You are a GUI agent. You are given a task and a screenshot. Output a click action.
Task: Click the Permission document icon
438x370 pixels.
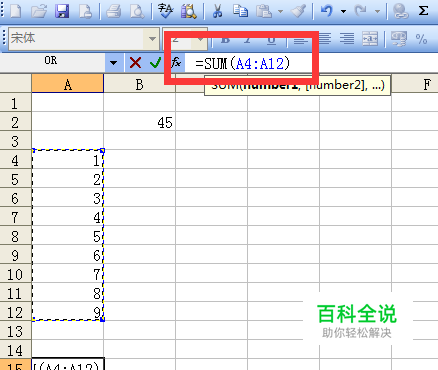pyautogui.click(x=85, y=11)
